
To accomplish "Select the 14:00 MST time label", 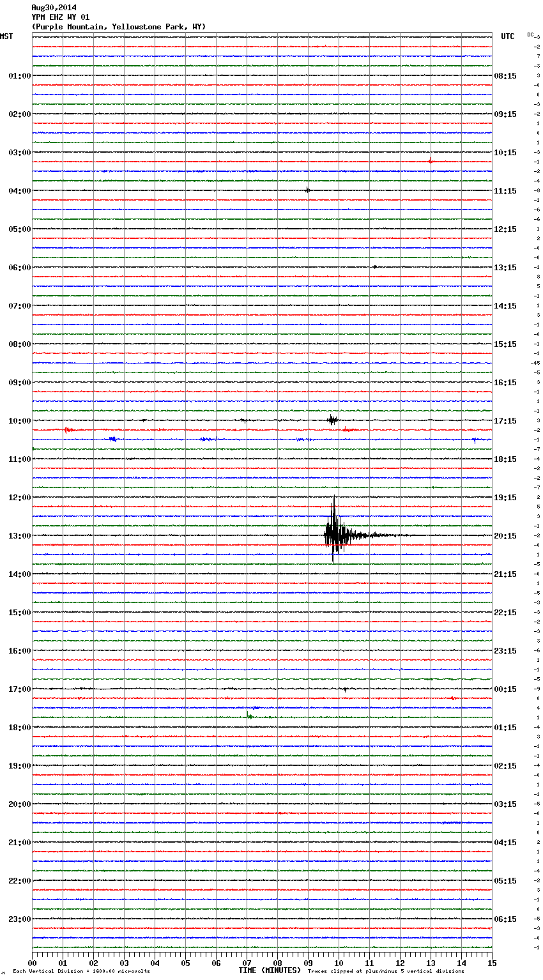I will pyautogui.click(x=20, y=574).
